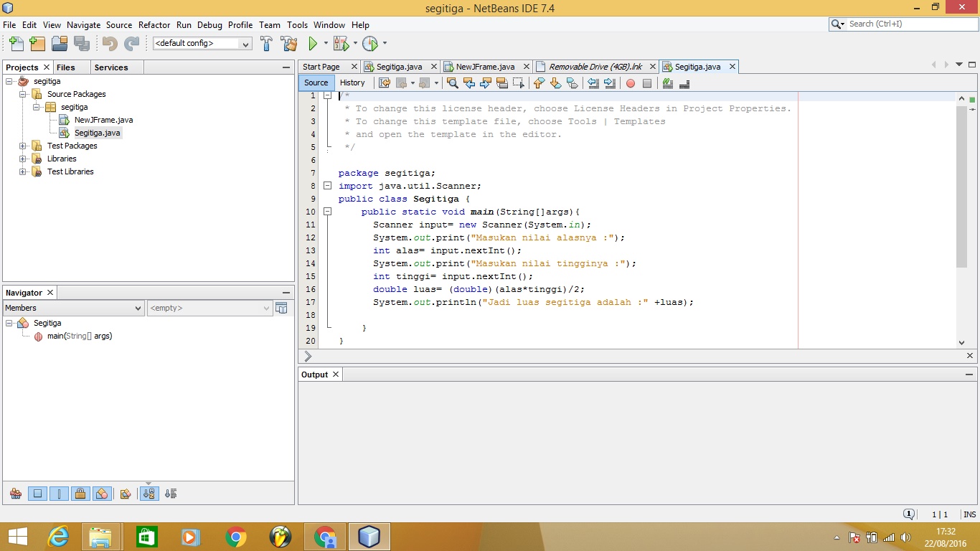
Task: Click the Find Selection magnifier icon
Action: click(453, 83)
